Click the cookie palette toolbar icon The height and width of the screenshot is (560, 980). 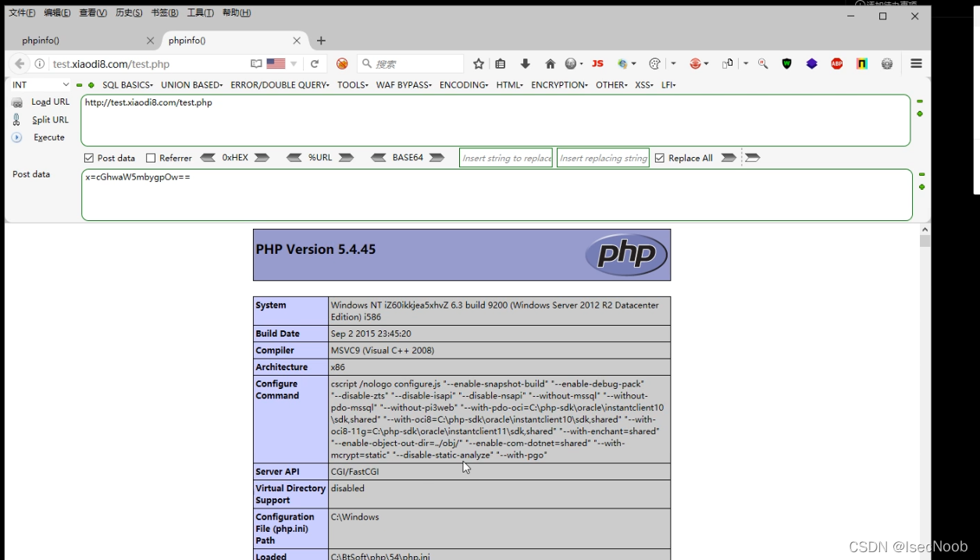click(655, 64)
